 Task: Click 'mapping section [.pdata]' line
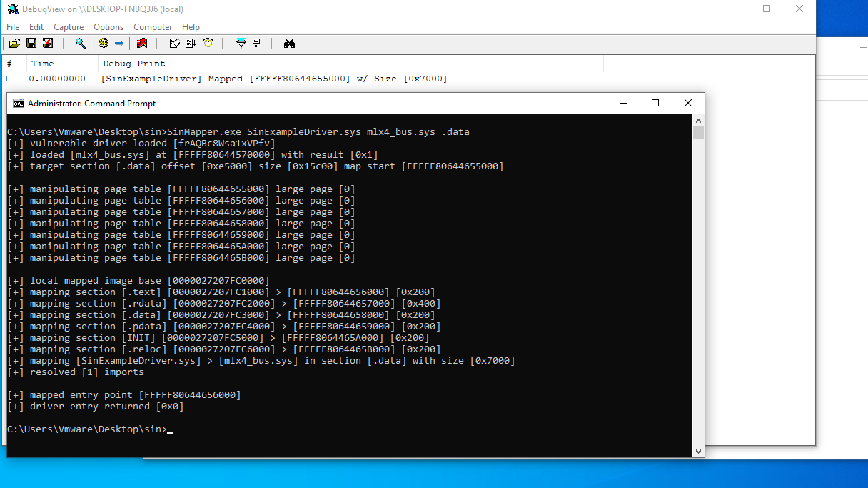[224, 327]
